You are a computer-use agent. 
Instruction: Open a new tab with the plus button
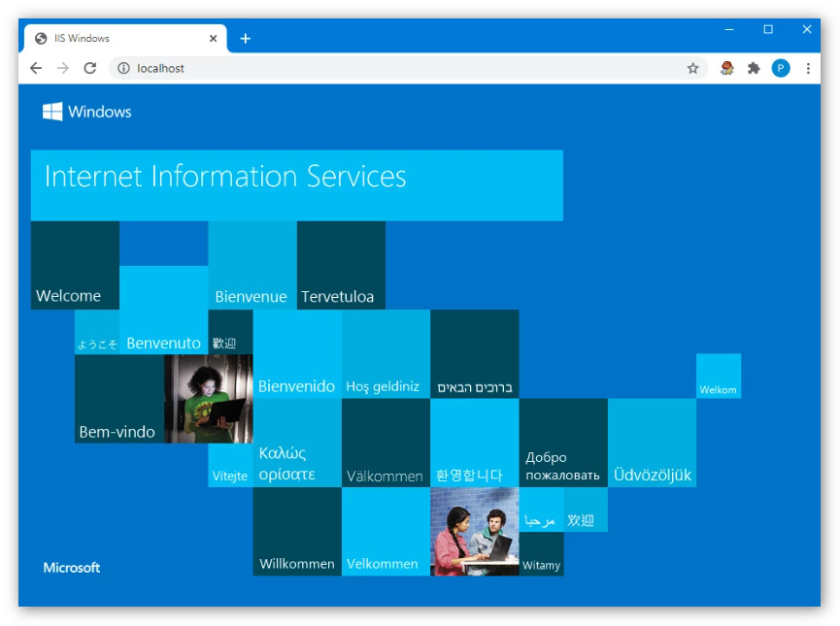(x=246, y=39)
